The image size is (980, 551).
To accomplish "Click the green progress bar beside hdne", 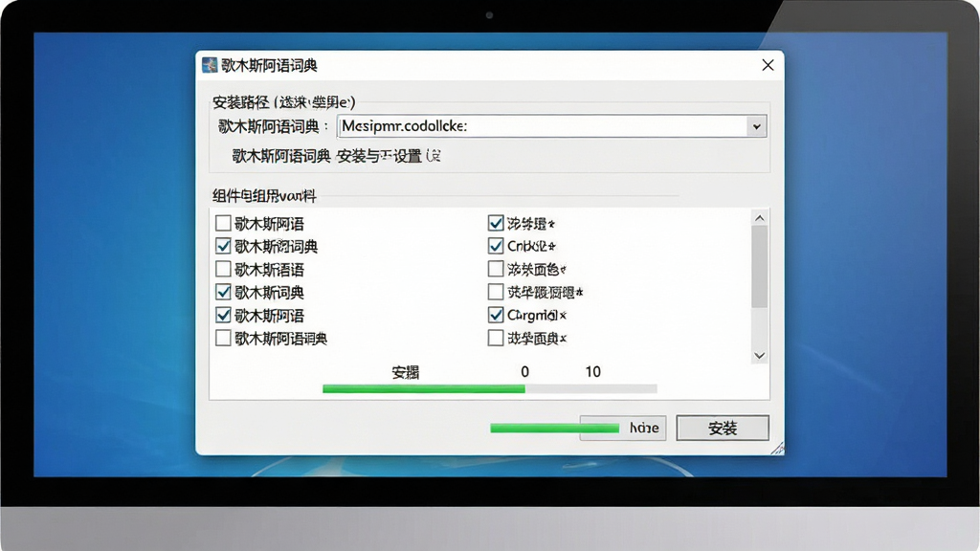I will (x=554, y=428).
